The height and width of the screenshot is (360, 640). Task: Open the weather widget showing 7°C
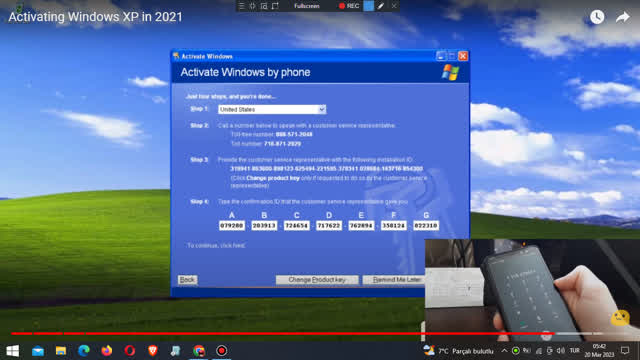pos(458,351)
